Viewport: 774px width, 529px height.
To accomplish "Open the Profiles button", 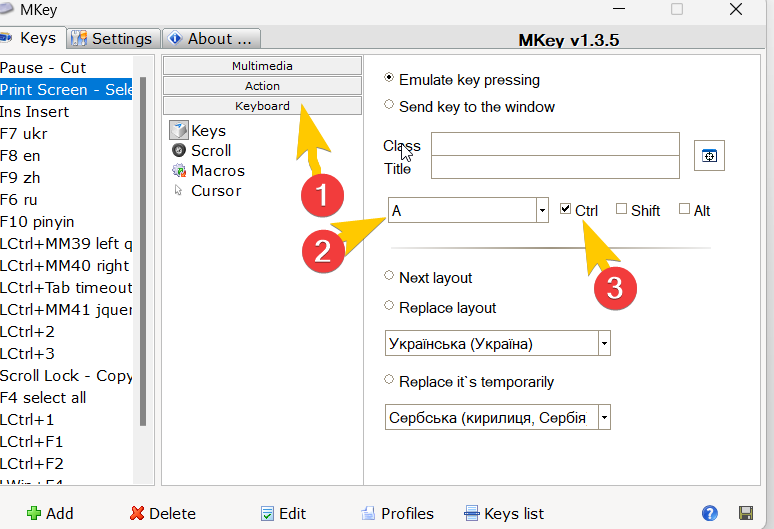I will tap(397, 513).
